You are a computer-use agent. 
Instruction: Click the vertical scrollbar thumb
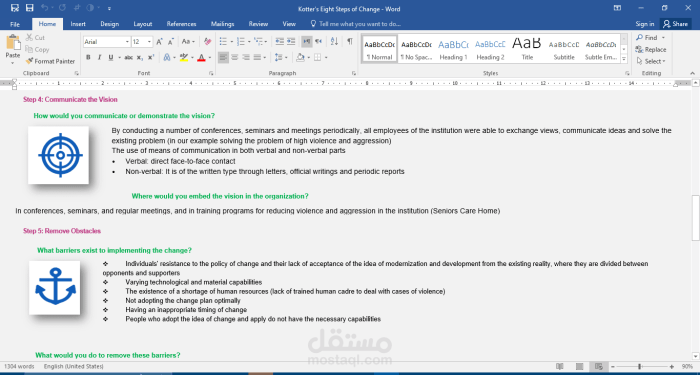point(696,218)
